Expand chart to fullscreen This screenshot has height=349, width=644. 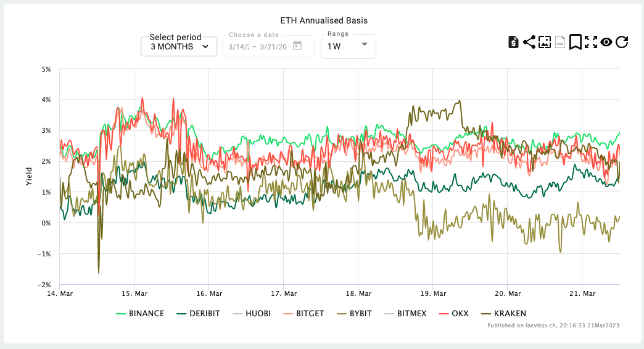pyautogui.click(x=591, y=42)
